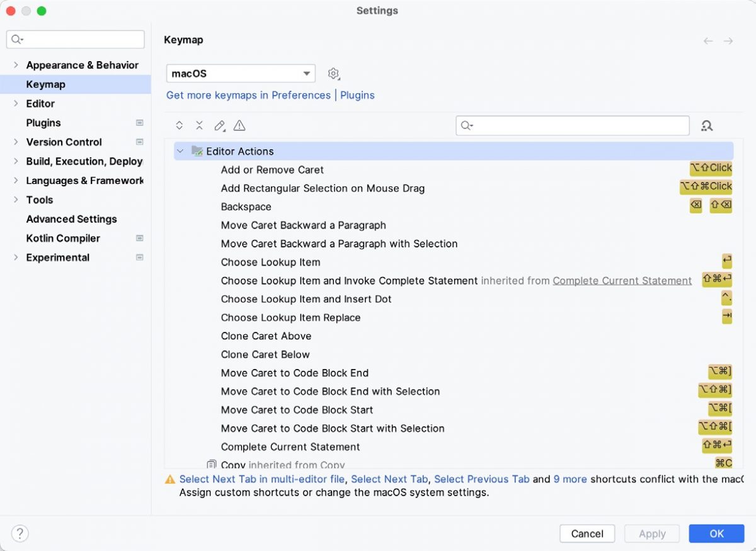The height and width of the screenshot is (551, 756).
Task: Select the Backspace action row
Action: pos(246,207)
